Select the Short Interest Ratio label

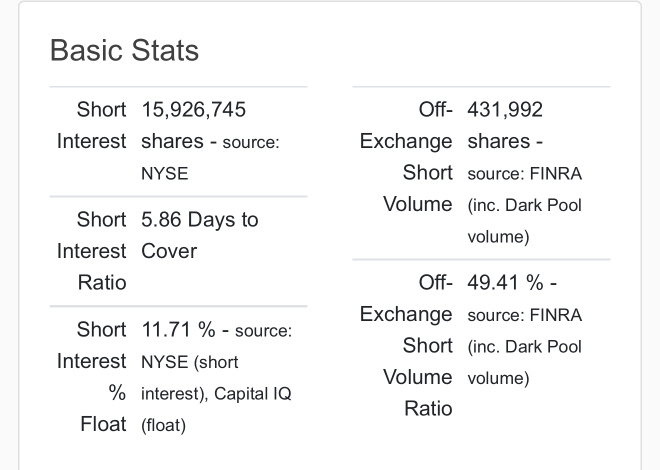(x=91, y=251)
